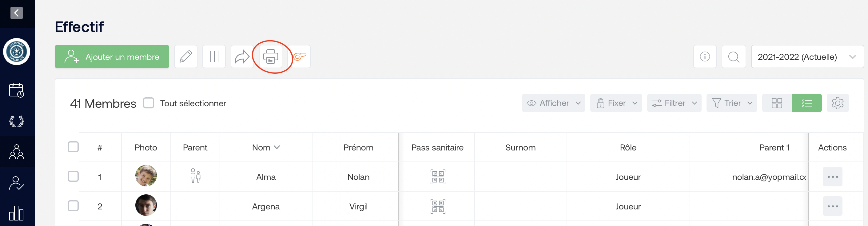This screenshot has width=868, height=226.
Task: Check the Tout sélectionner checkbox
Action: click(x=149, y=103)
